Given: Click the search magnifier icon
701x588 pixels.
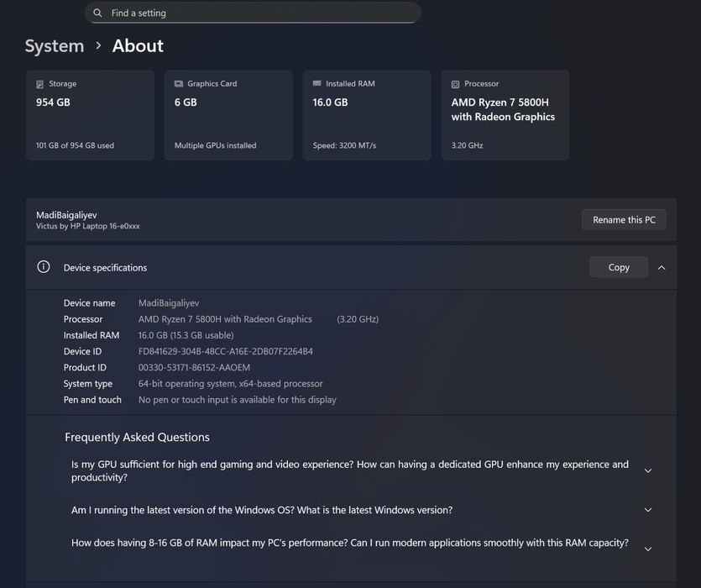Looking at the screenshot, I should [98, 13].
